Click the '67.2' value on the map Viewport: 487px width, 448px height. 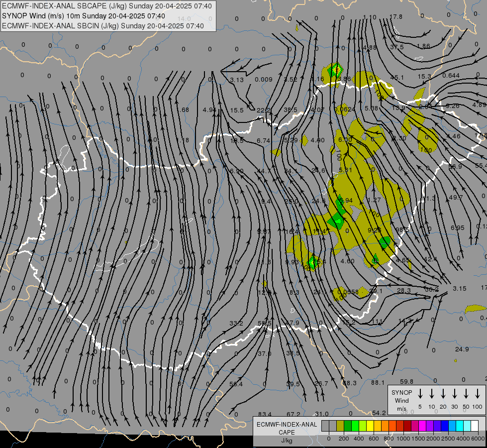coord(293,414)
